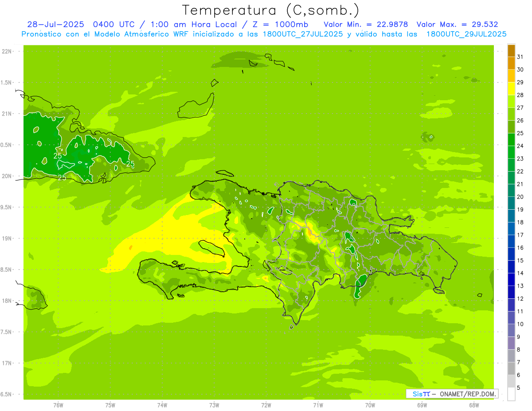Click the legend value 18
The image size is (532, 411).
(x=520, y=222)
